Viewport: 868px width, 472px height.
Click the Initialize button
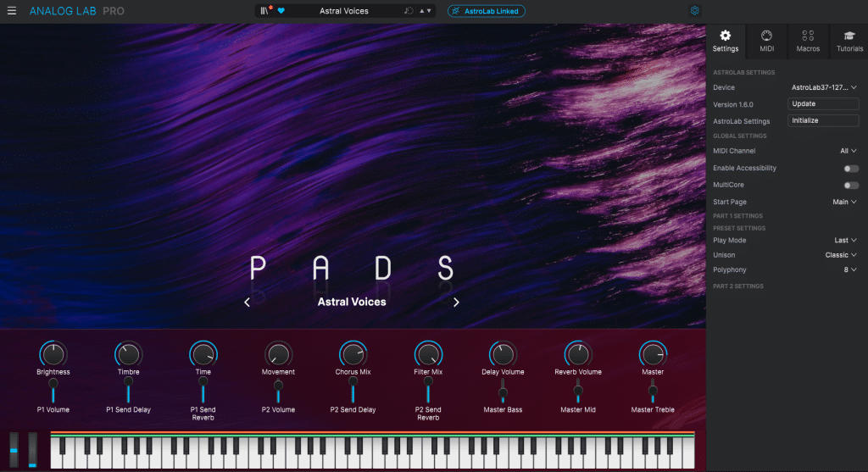click(x=823, y=120)
